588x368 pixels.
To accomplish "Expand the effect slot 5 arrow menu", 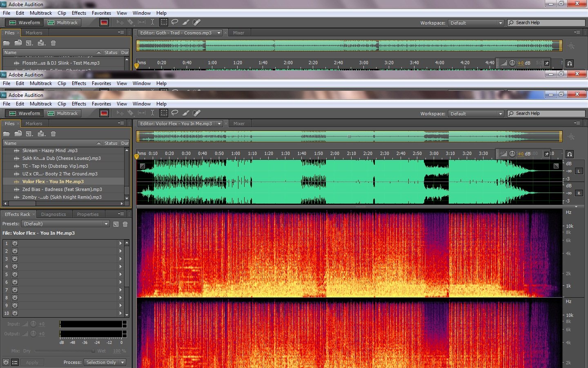I will point(120,274).
